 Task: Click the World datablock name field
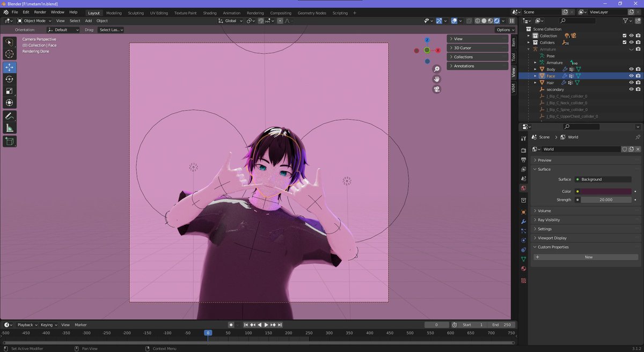pyautogui.click(x=581, y=149)
